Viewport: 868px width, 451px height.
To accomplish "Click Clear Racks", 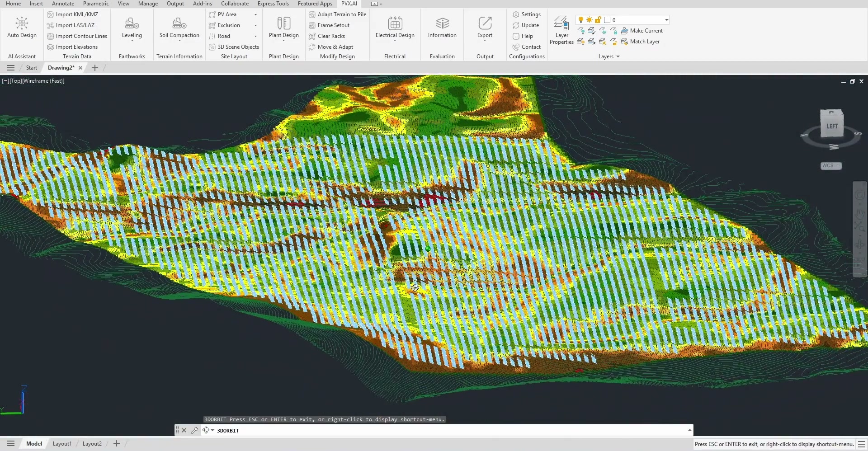I will click(x=327, y=36).
